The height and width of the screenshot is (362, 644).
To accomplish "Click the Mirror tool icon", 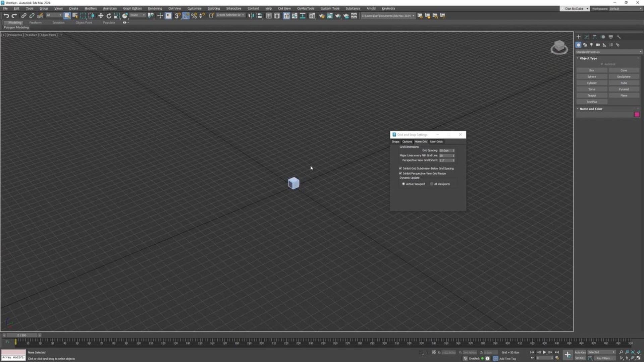I will [x=251, y=16].
